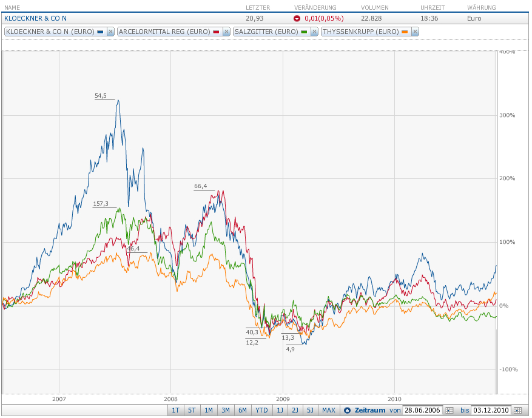Click the 13,3 low label on chart
The height and width of the screenshot is (418, 532).
(x=288, y=338)
